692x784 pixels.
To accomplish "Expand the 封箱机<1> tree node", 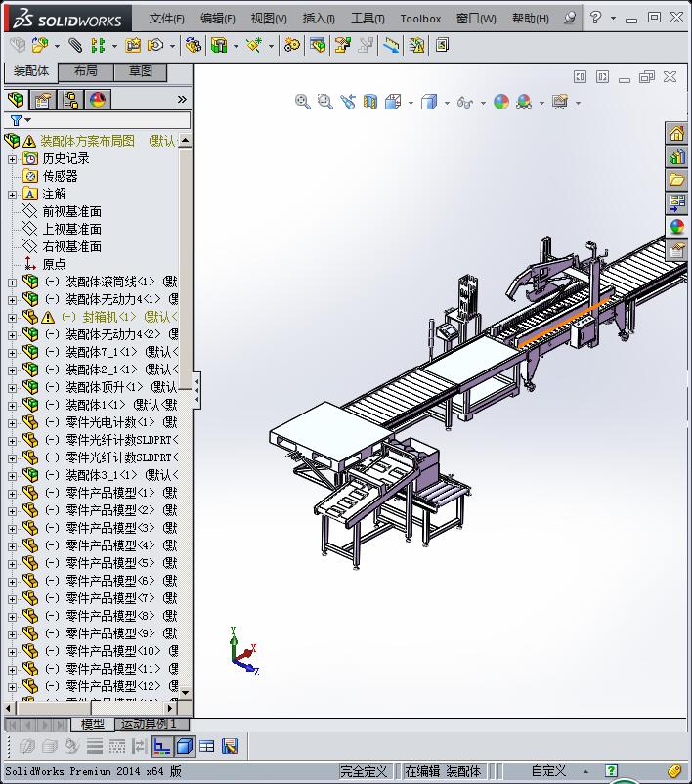I will click(x=12, y=318).
